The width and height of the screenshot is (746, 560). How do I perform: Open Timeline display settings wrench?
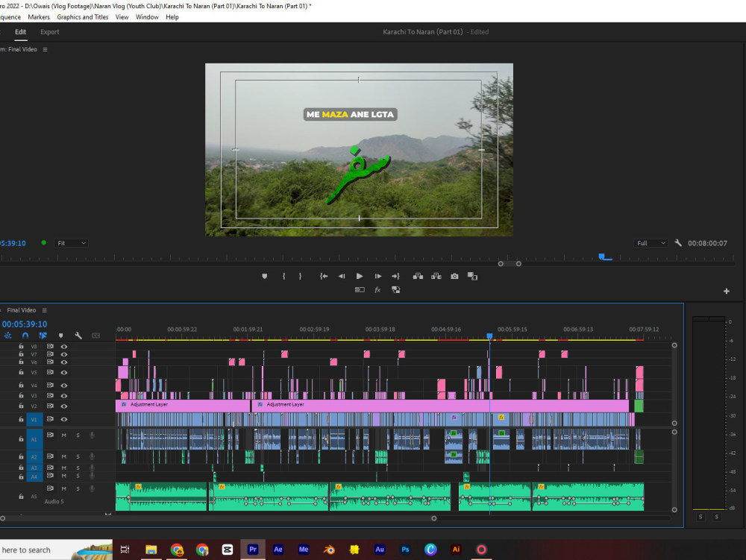point(78,336)
